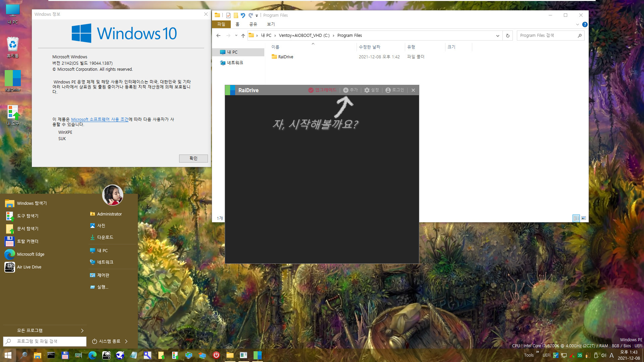Click the Windows Start button on taskbar
This screenshot has width=644, height=362.
(x=8, y=355)
